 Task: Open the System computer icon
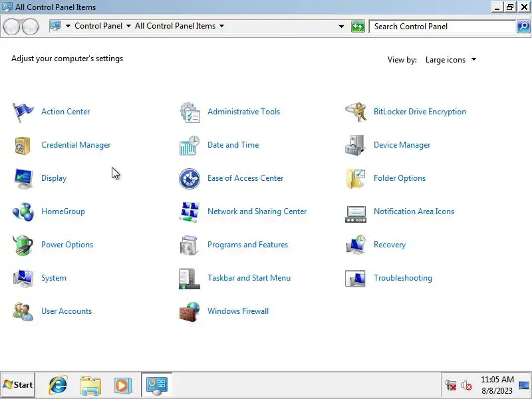(x=23, y=278)
